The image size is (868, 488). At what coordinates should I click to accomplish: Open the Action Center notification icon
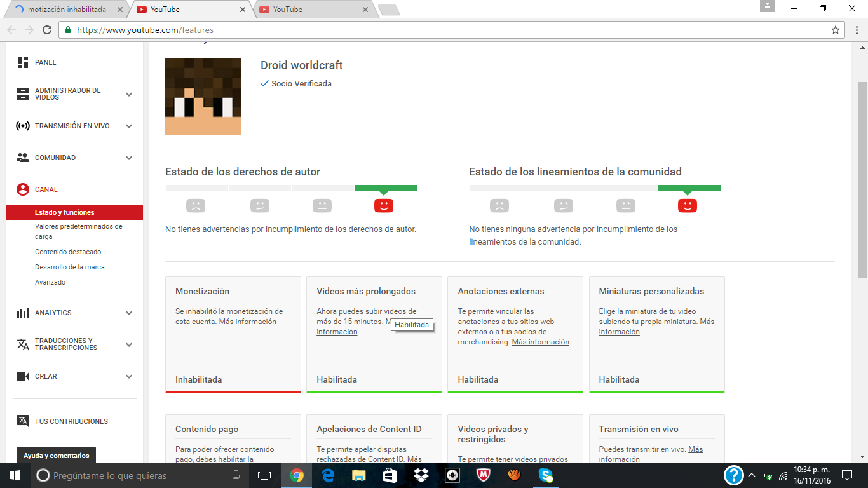847,475
